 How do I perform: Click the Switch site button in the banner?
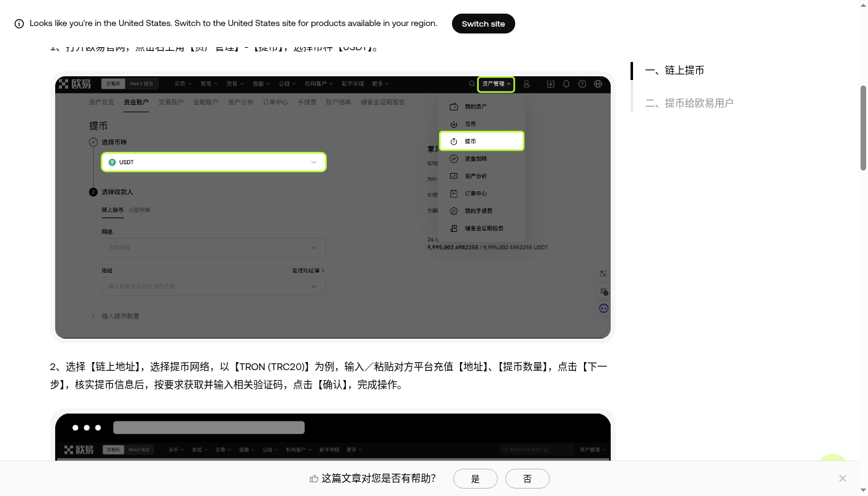[x=483, y=24]
